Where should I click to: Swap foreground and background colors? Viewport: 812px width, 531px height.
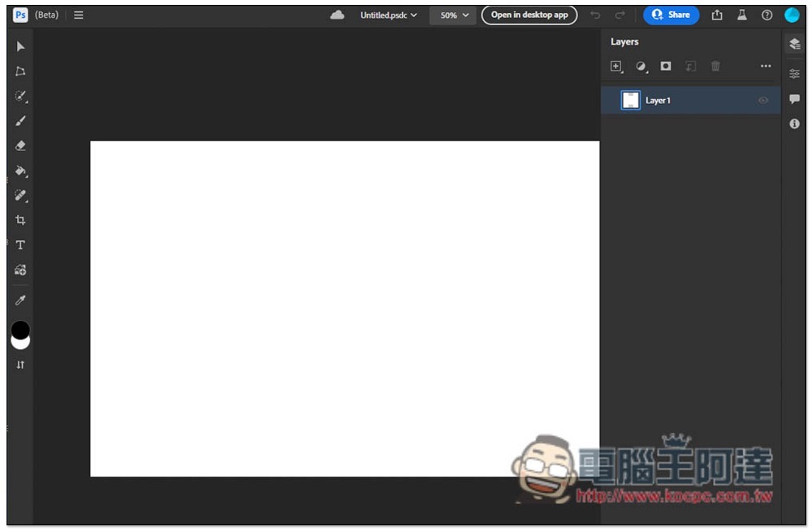click(x=20, y=365)
